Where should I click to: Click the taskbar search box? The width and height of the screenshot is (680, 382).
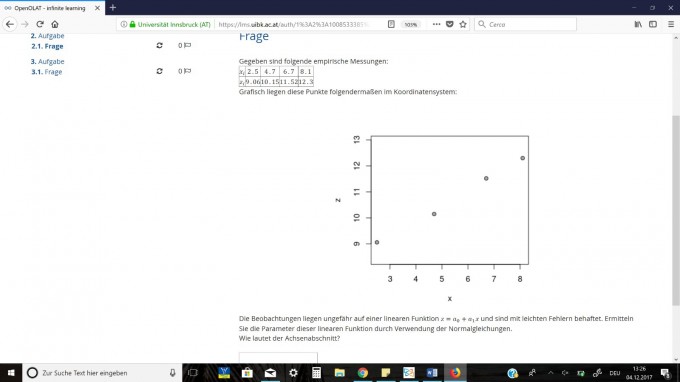[102, 373]
